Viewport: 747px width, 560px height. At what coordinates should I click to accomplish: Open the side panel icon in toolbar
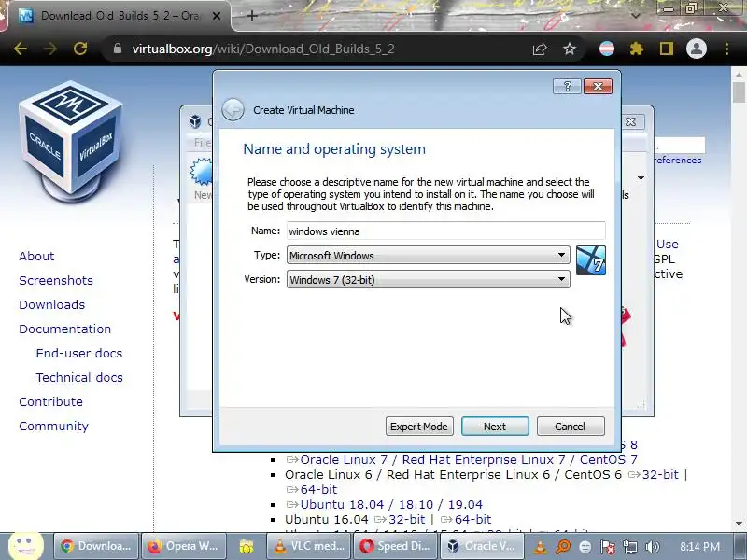[x=667, y=49]
